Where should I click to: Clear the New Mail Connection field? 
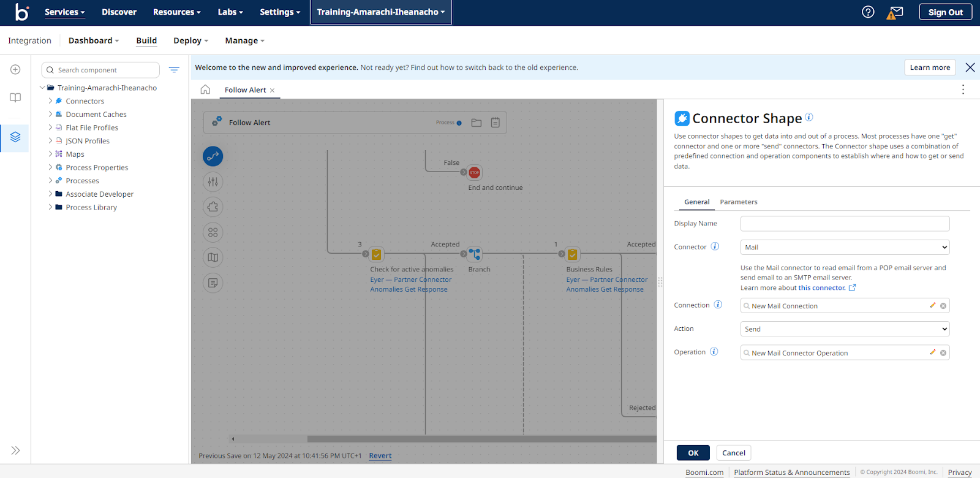[943, 306]
